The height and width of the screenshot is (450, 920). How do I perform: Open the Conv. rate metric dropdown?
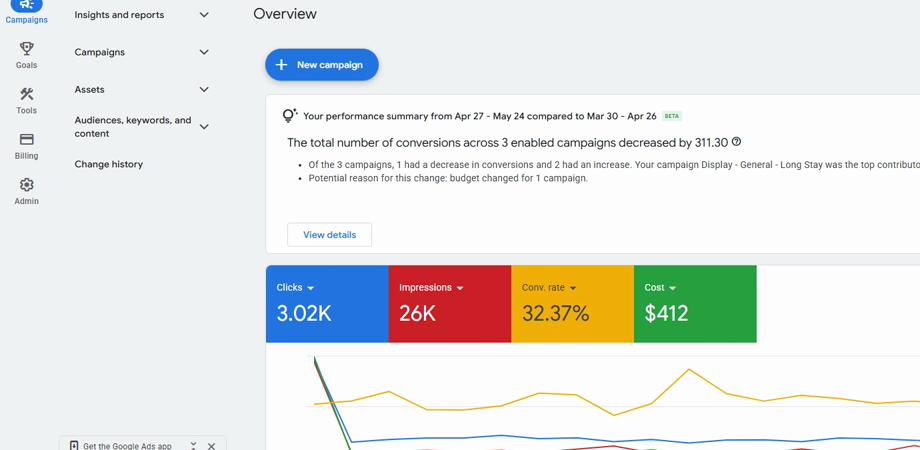click(573, 288)
